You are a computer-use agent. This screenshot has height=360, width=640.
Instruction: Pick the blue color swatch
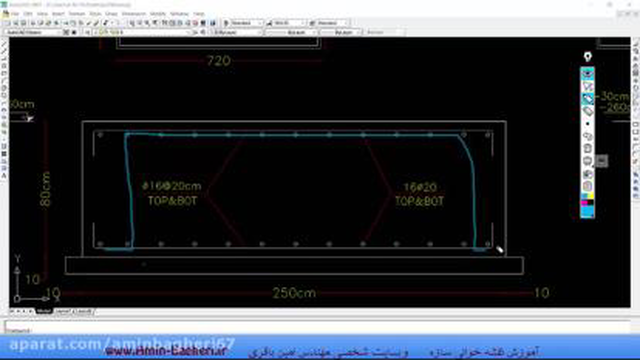point(584,197)
